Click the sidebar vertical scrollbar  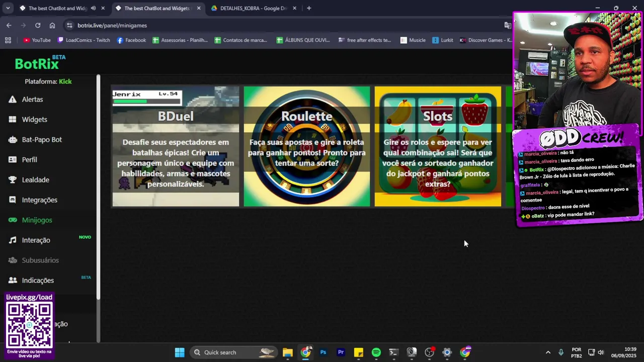coord(99,186)
